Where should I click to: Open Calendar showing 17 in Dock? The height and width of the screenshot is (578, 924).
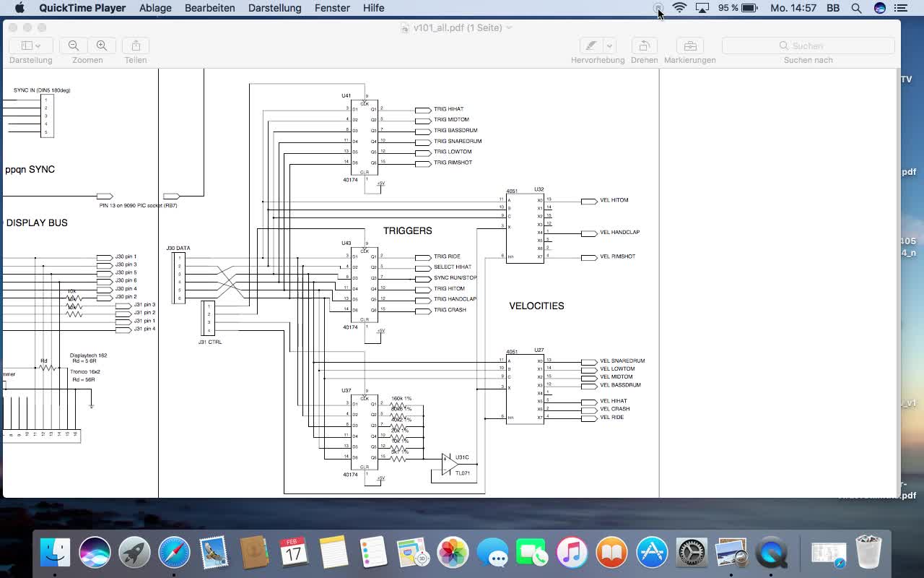(x=293, y=553)
